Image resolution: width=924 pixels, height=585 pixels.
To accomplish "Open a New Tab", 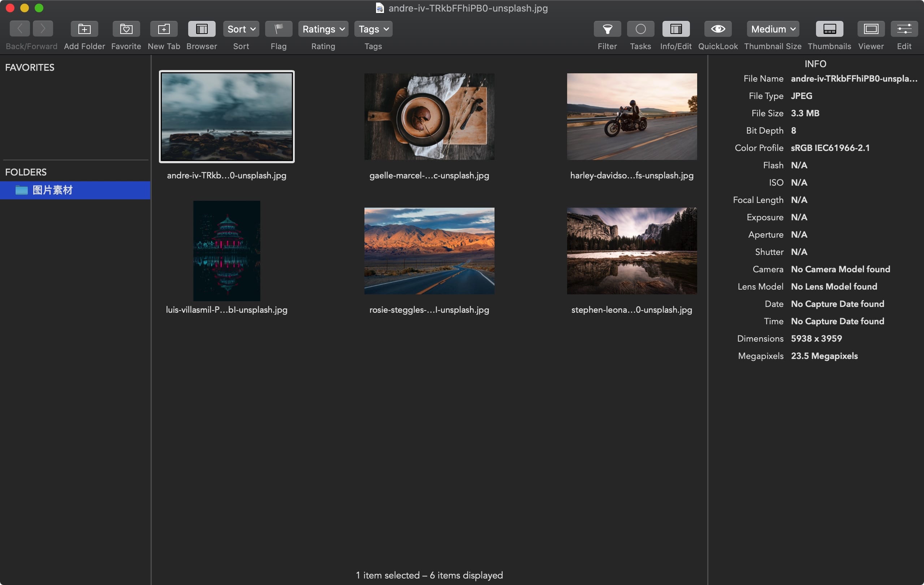I will 164,29.
